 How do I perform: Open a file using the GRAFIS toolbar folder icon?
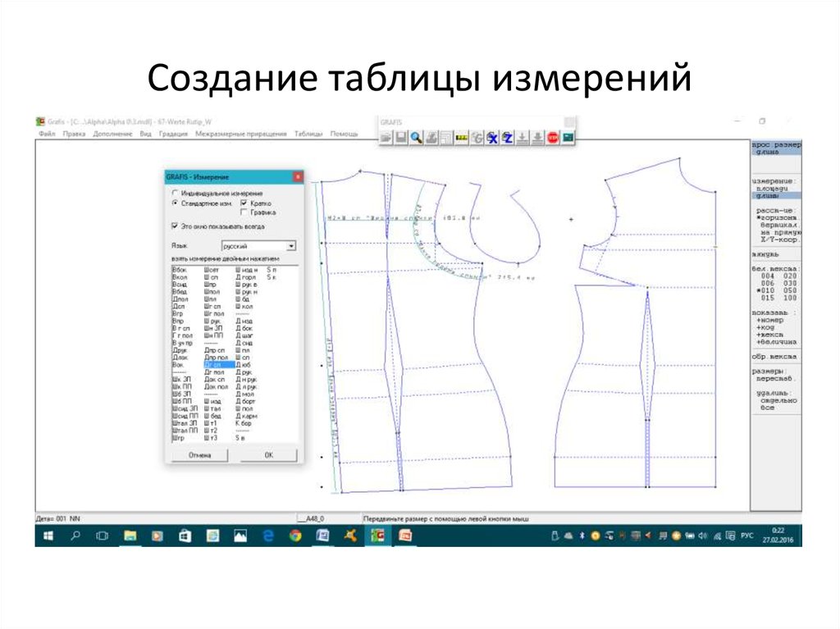coord(386,135)
